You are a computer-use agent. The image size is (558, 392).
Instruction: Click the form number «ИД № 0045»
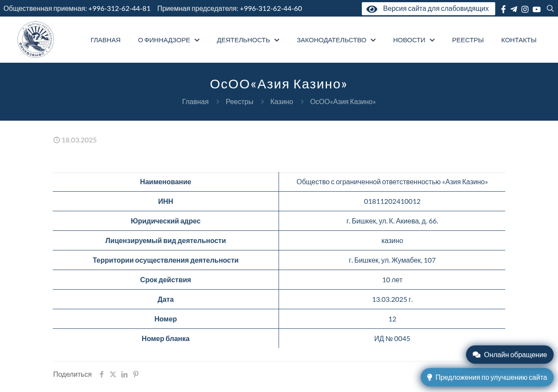click(x=392, y=338)
